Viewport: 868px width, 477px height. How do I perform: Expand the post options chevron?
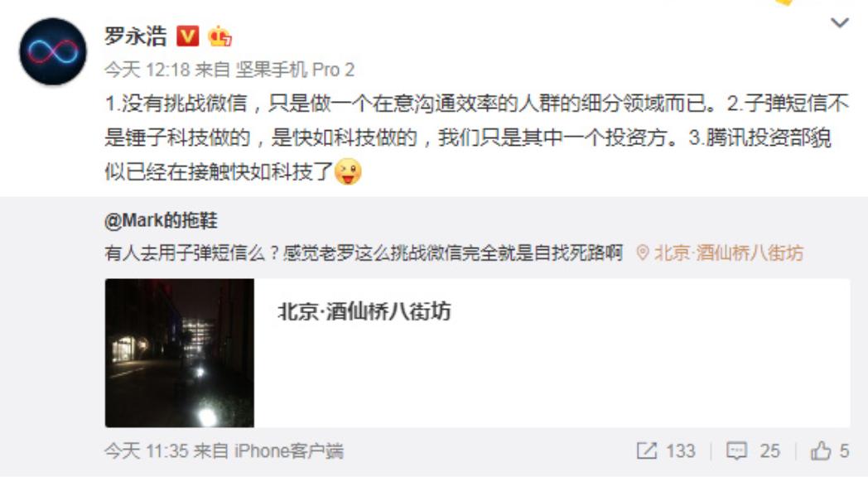[x=840, y=22]
